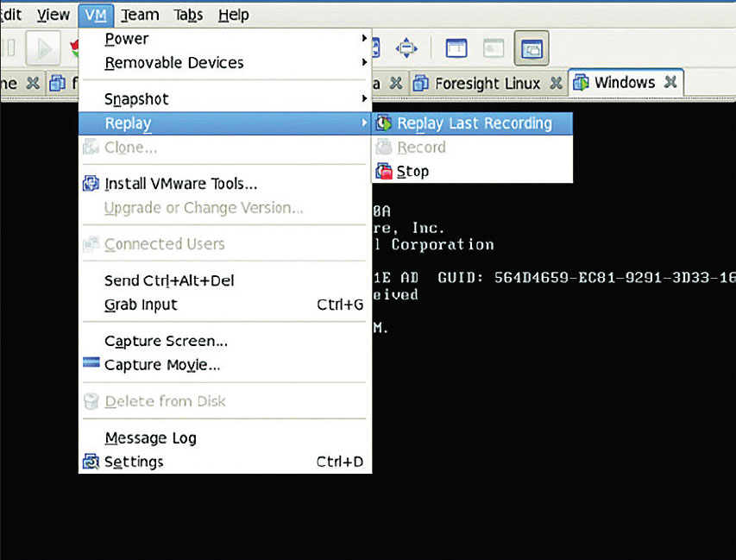Viewport: 736px width, 560px height.
Task: Click the Install VMware Tools icon
Action: click(91, 184)
